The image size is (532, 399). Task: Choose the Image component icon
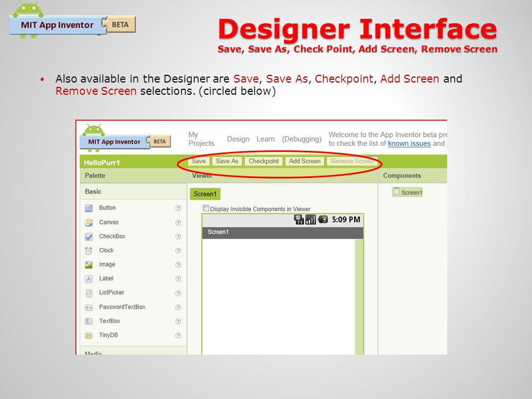pos(89,265)
